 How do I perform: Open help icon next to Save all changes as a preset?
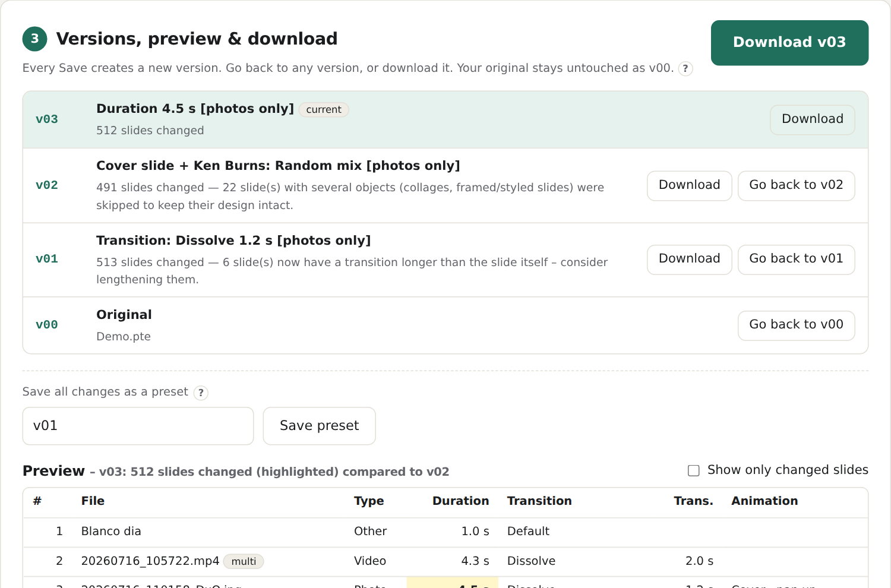(x=201, y=393)
